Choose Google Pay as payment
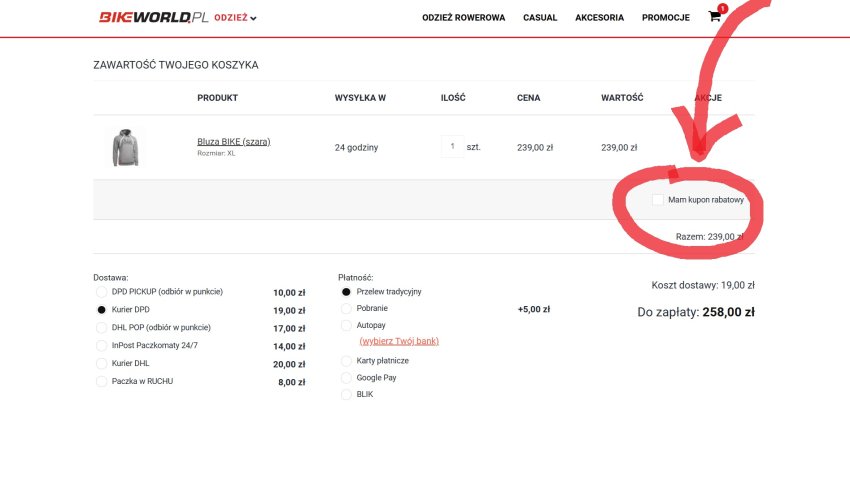 point(346,378)
